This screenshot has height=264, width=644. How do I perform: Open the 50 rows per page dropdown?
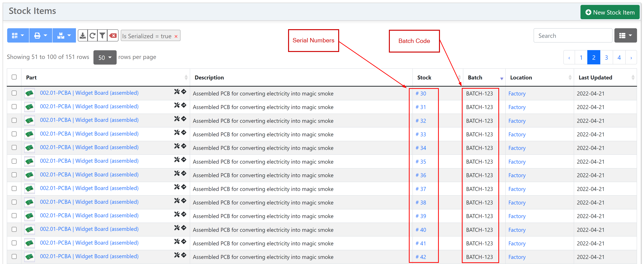click(x=105, y=57)
